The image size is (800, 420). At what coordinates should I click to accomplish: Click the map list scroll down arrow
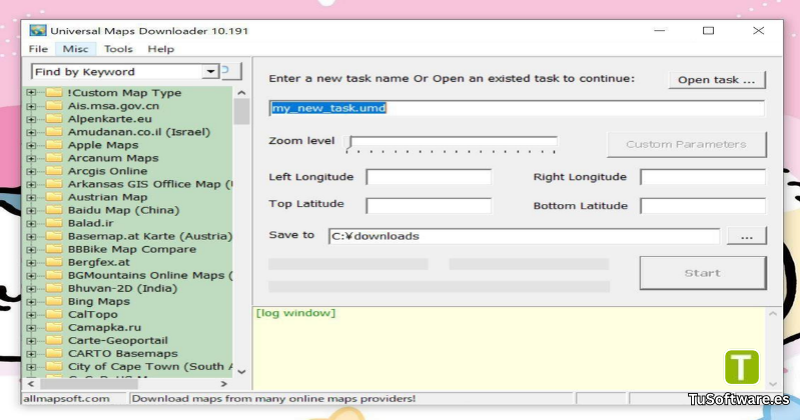point(241,372)
